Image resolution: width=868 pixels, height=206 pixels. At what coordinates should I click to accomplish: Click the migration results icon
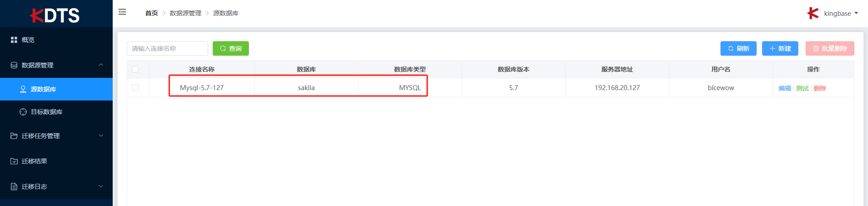[x=14, y=161]
